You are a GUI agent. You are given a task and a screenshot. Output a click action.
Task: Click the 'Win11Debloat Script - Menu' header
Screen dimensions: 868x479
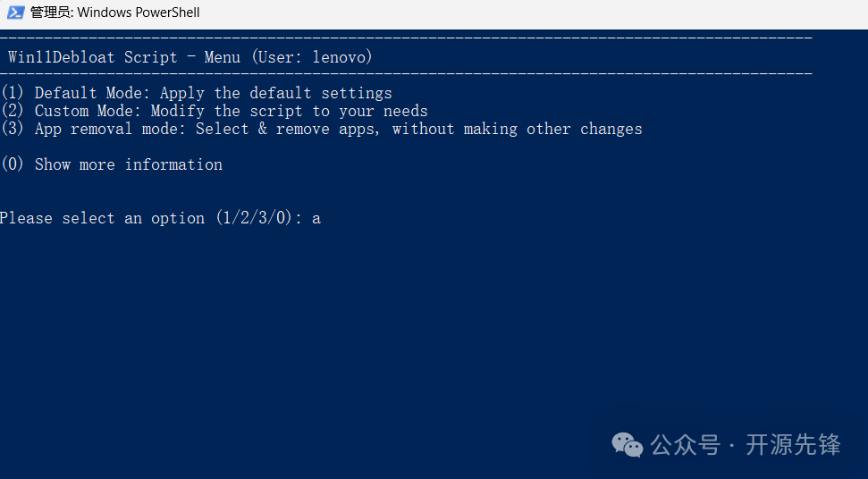click(124, 57)
